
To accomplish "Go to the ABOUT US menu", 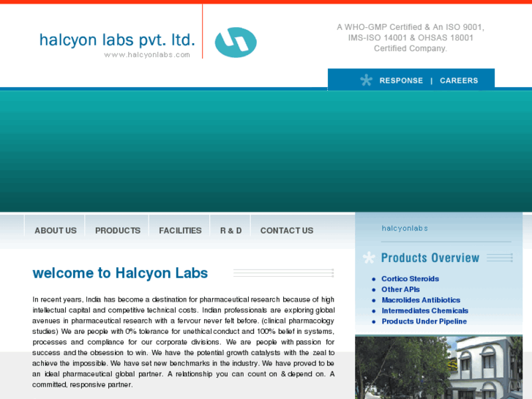I will (x=56, y=231).
